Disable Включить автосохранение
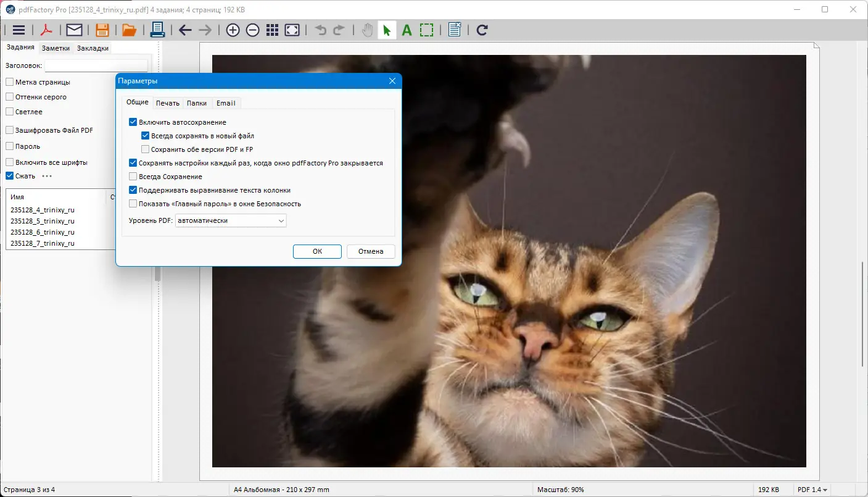Viewport: 868px width, 497px height. pos(133,122)
